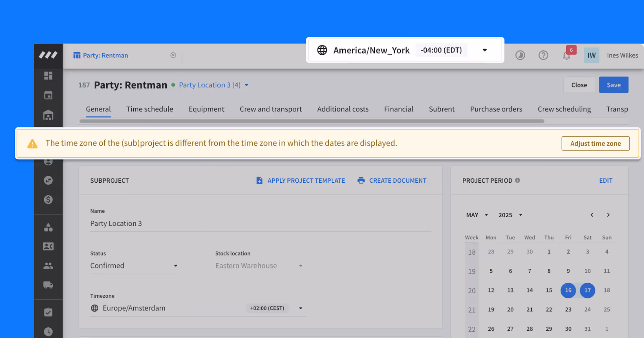
Task: Switch to the Crew scheduling tab
Action: point(564,109)
